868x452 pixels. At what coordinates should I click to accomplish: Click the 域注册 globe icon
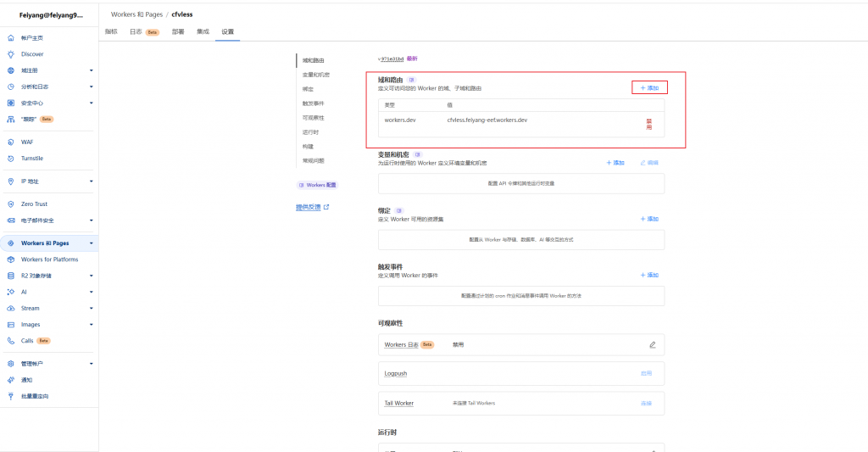pyautogui.click(x=10, y=70)
